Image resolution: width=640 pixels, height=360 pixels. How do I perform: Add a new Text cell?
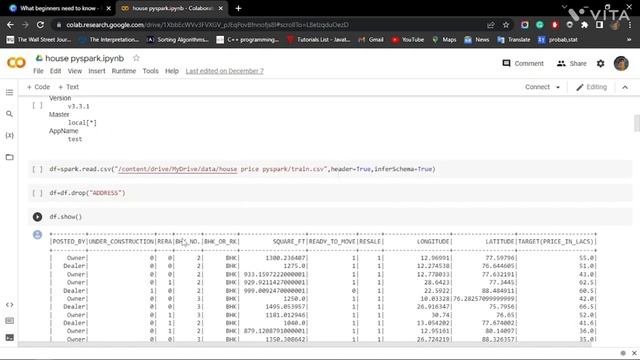point(69,87)
